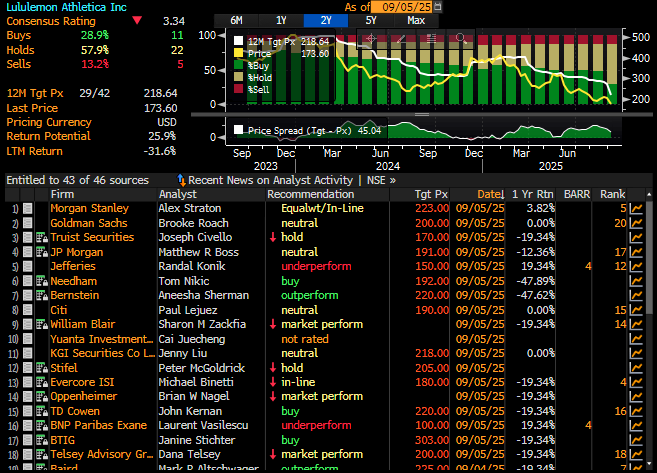Open document icon for Morgan Stanley row
Image resolution: width=657 pixels, height=473 pixels.
click(x=28, y=208)
